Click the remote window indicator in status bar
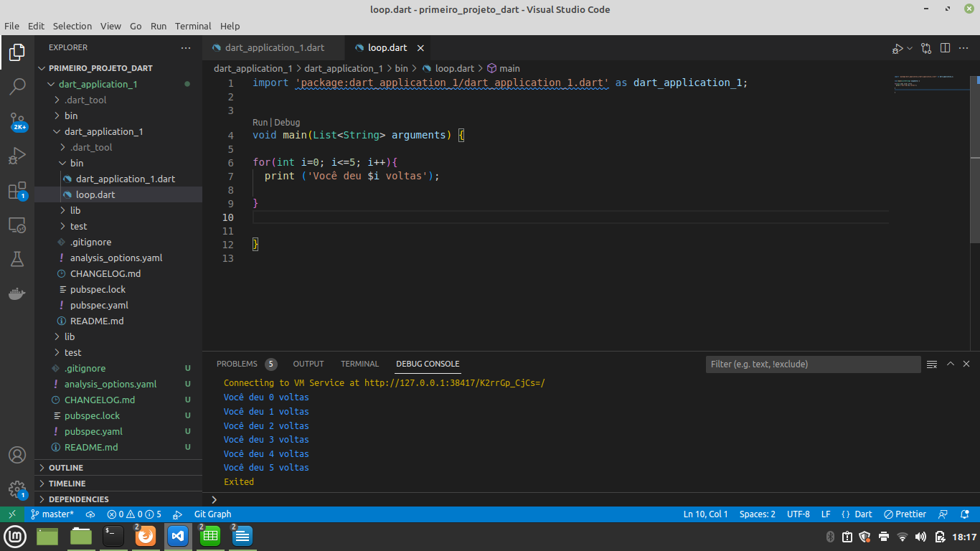Screen dimensions: 980x551 point(12,514)
